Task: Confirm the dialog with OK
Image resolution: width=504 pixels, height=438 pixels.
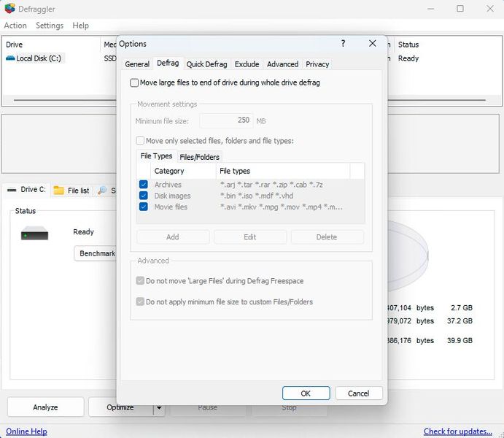Action: (x=306, y=393)
